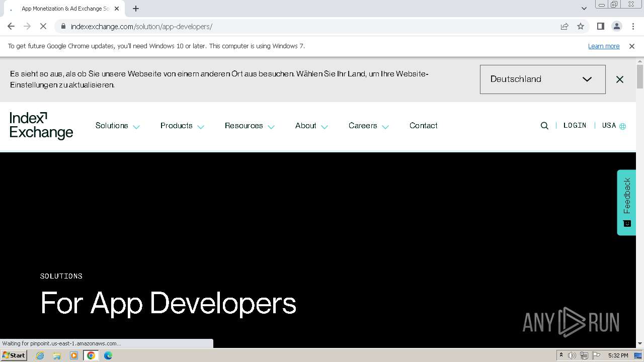This screenshot has width=644, height=362.
Task: Click the address bar URL field
Action: click(x=312, y=26)
